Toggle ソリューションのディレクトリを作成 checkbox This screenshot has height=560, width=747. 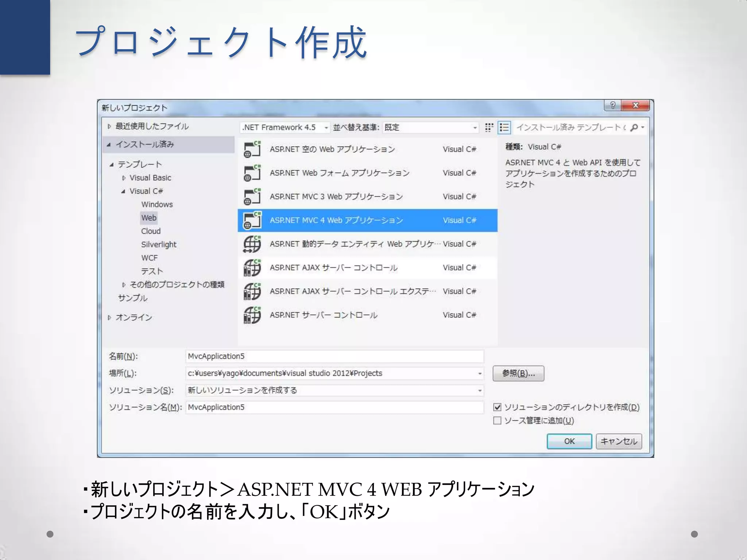(x=497, y=407)
